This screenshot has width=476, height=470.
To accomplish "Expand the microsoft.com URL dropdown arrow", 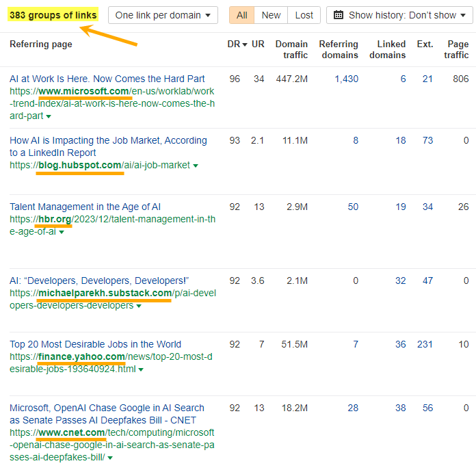I will 49,116.
